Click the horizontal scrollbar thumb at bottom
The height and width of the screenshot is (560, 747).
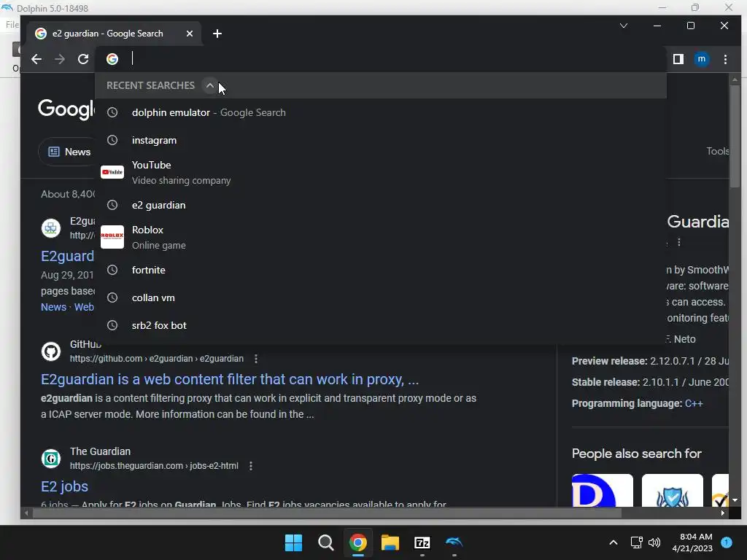327,513
